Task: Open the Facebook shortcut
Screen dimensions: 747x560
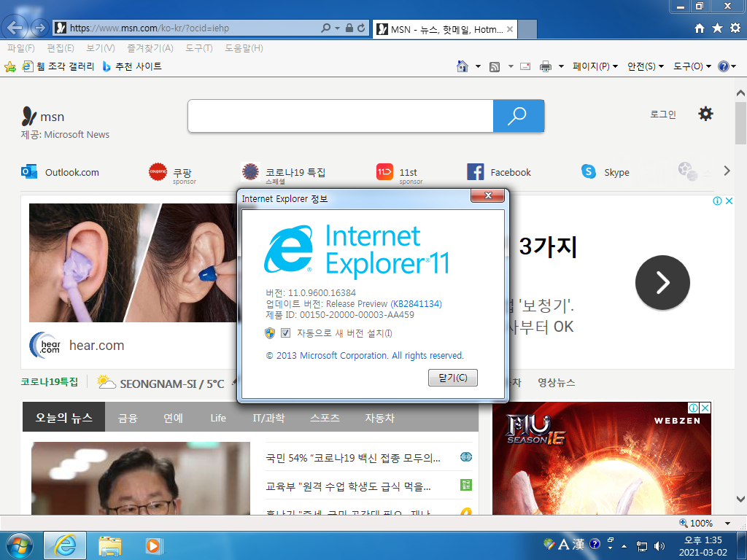Action: pos(499,172)
